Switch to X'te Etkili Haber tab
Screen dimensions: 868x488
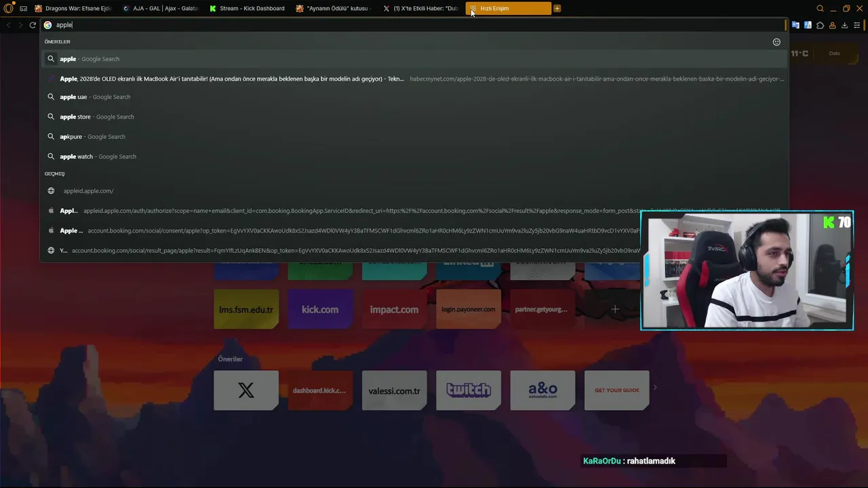(x=420, y=8)
